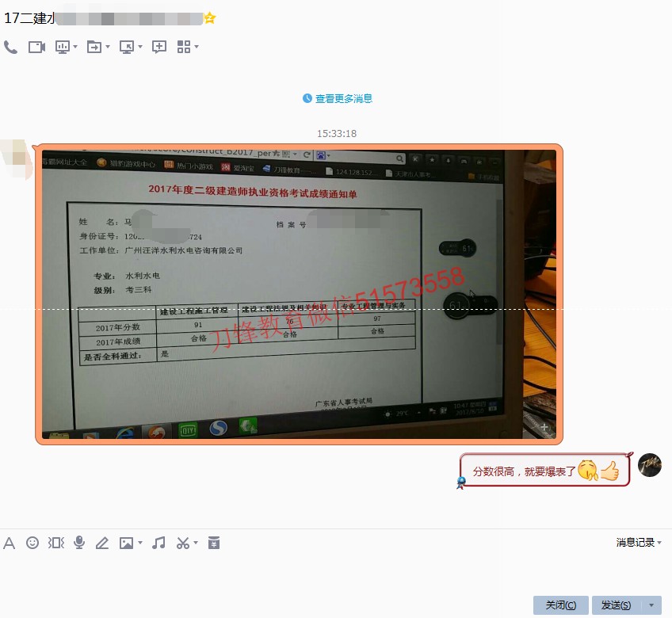Open the emoji smiley picker
The height and width of the screenshot is (618, 672).
point(32,543)
